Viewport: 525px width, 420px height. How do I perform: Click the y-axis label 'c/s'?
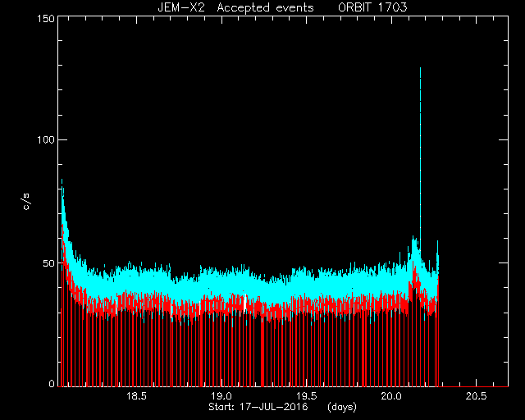(x=26, y=202)
